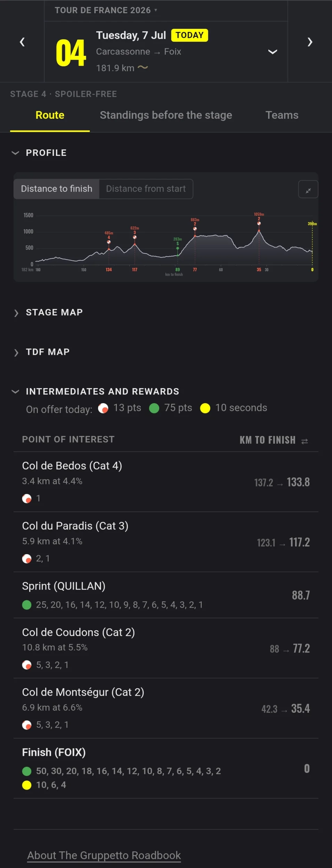
Task: Select Distance to finish view
Action: pos(57,189)
